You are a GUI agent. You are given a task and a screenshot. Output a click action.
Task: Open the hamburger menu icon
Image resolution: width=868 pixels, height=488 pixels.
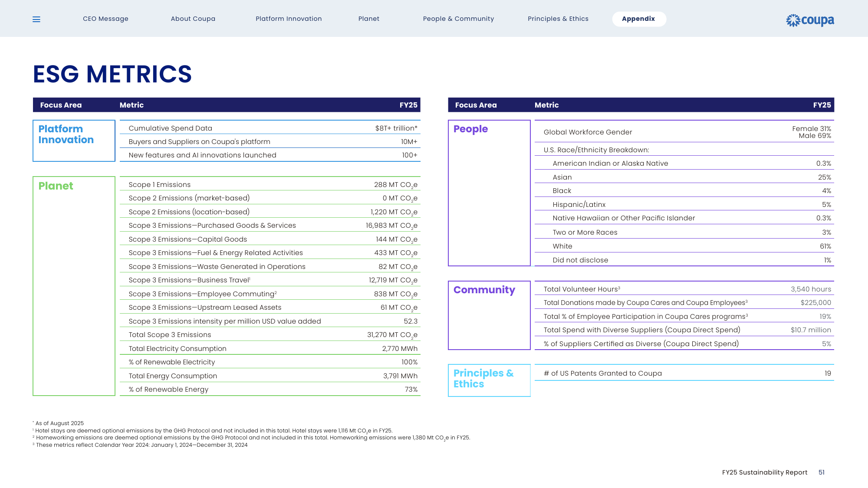pyautogui.click(x=36, y=20)
